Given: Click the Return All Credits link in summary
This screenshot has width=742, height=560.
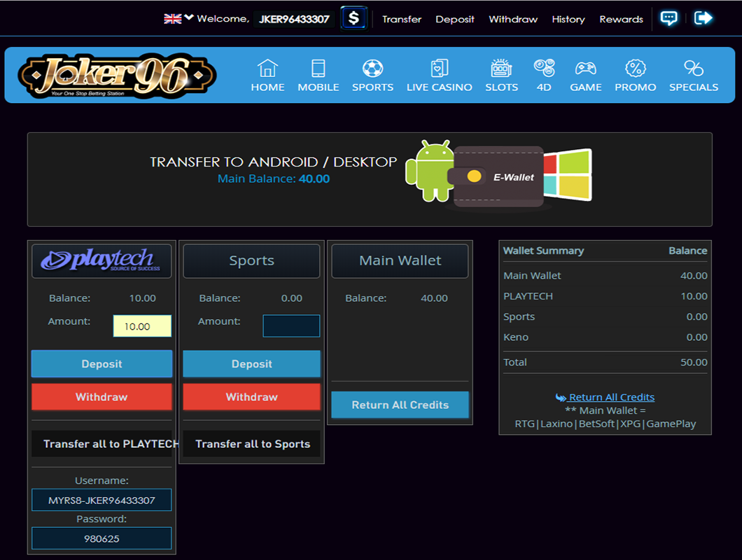Looking at the screenshot, I should (x=610, y=397).
